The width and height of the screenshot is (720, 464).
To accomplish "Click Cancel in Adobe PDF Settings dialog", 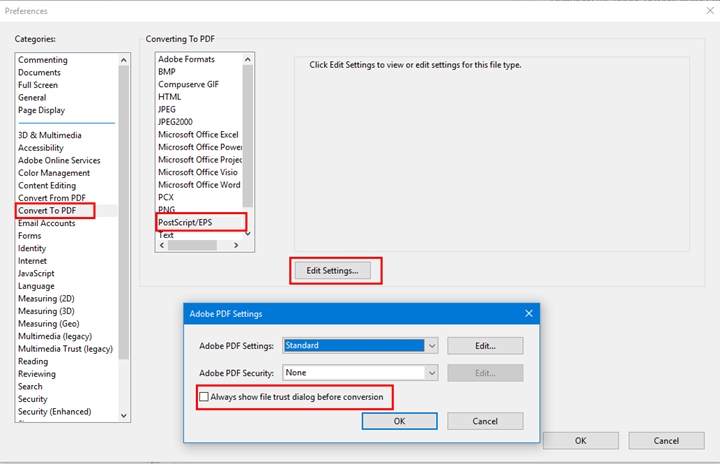I will (x=485, y=421).
